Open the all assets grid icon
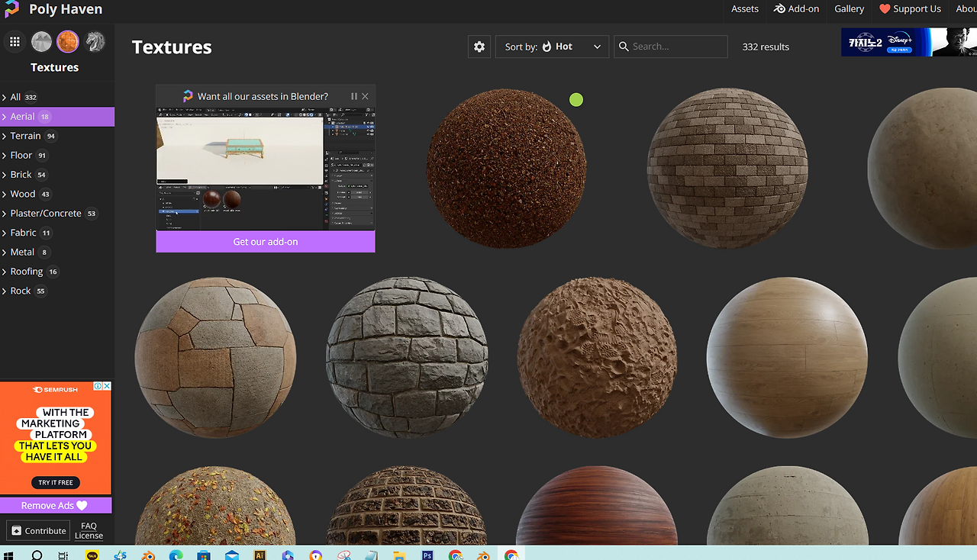Screen dimensions: 977x560 (15, 42)
